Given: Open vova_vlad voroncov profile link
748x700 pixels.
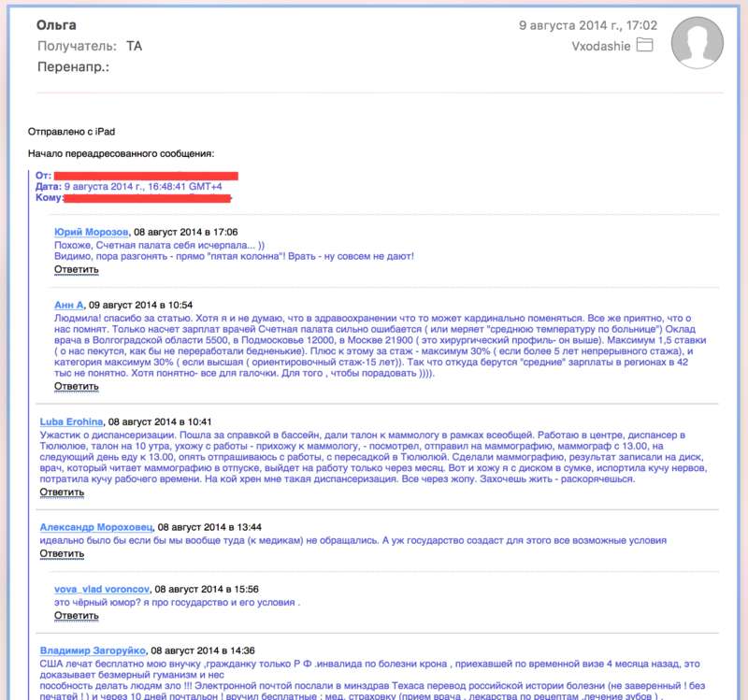Looking at the screenshot, I should [102, 590].
